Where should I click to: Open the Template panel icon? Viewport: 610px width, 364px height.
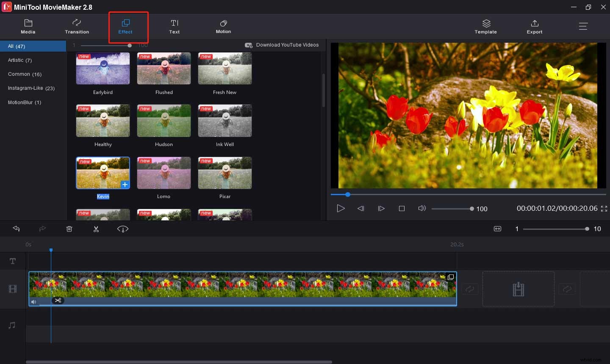point(485,26)
